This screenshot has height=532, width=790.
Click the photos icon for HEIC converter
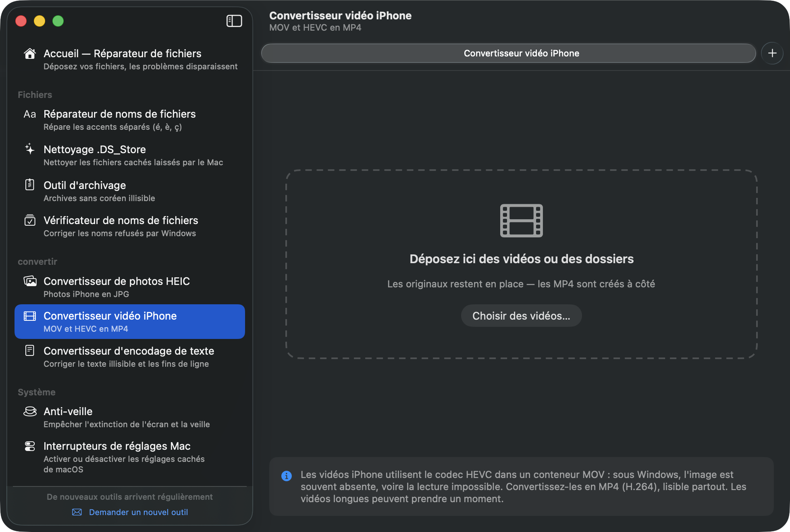tap(30, 281)
